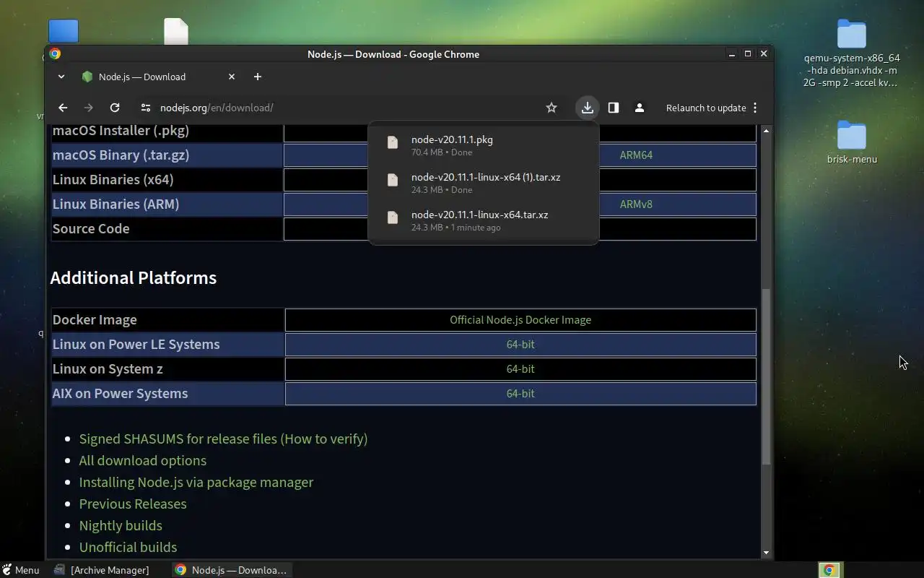Open Previous Releases link
The image size is (924, 578).
(x=133, y=504)
